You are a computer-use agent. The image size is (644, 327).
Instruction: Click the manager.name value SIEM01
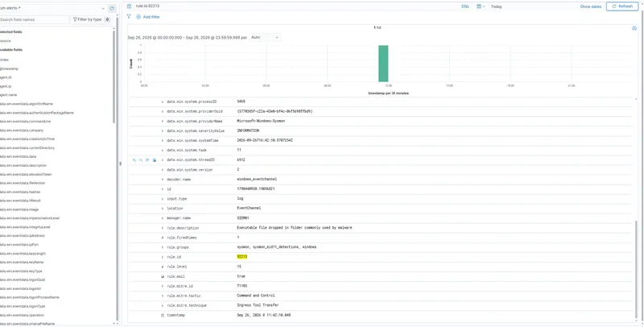(x=243, y=218)
